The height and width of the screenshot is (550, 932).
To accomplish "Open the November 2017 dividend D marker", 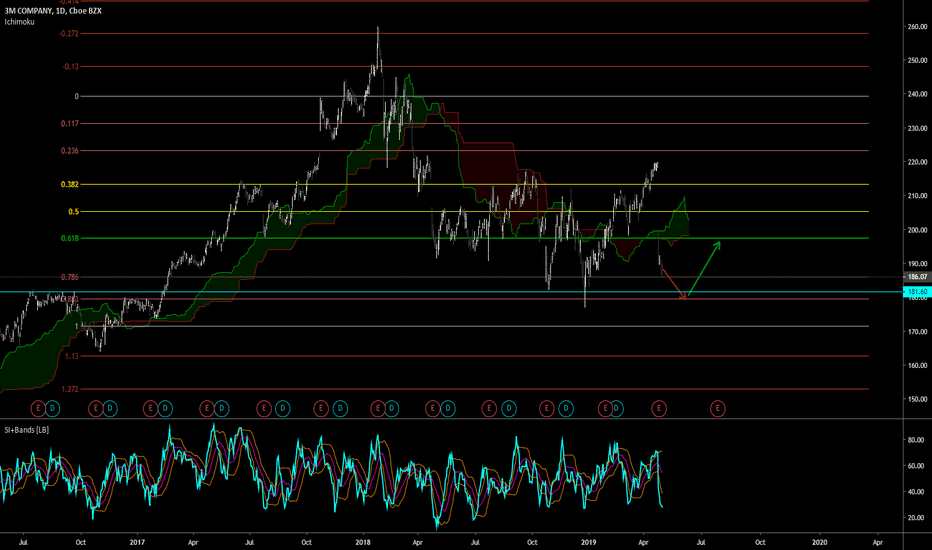I will tap(340, 408).
